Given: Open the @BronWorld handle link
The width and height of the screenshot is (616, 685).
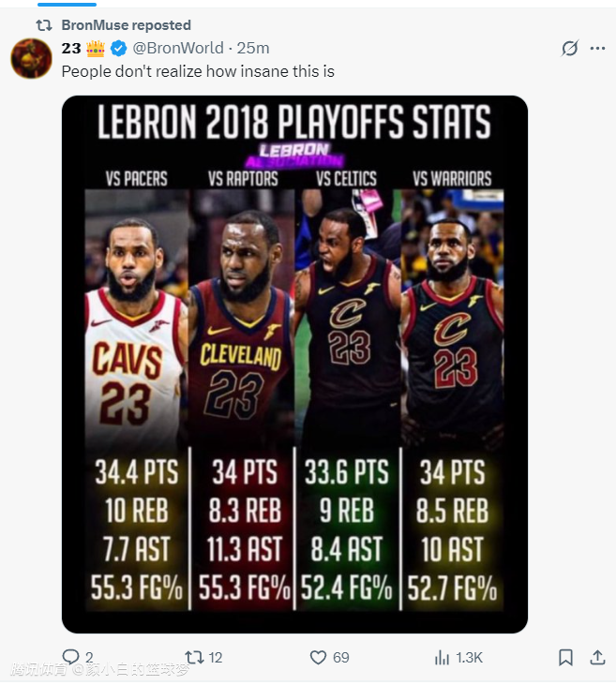Looking at the screenshot, I should pos(178,48).
